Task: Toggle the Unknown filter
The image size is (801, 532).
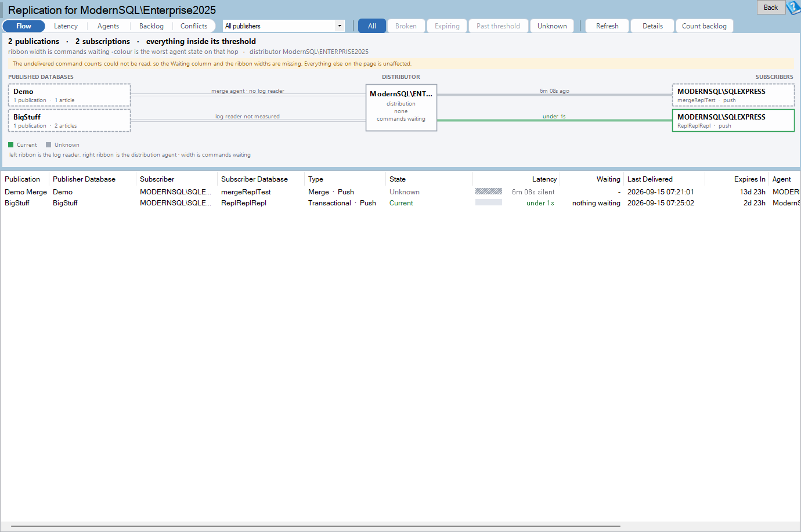Action: (x=552, y=26)
